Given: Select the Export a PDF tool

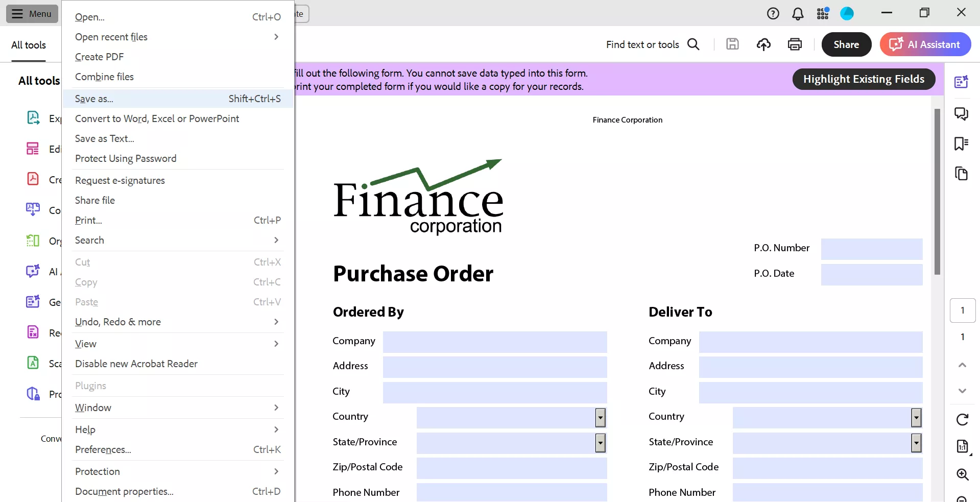Looking at the screenshot, I should pos(33,117).
